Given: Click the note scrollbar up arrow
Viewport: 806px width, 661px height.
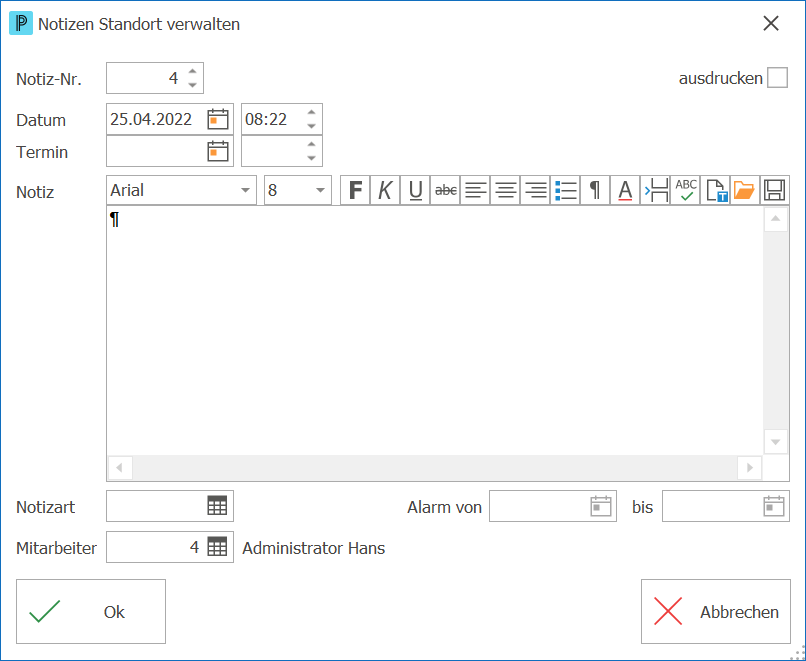Looking at the screenshot, I should pos(776,219).
